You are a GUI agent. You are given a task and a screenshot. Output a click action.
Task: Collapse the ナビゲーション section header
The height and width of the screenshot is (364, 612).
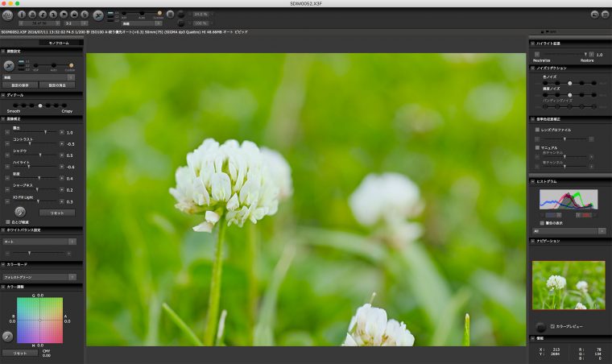click(533, 241)
